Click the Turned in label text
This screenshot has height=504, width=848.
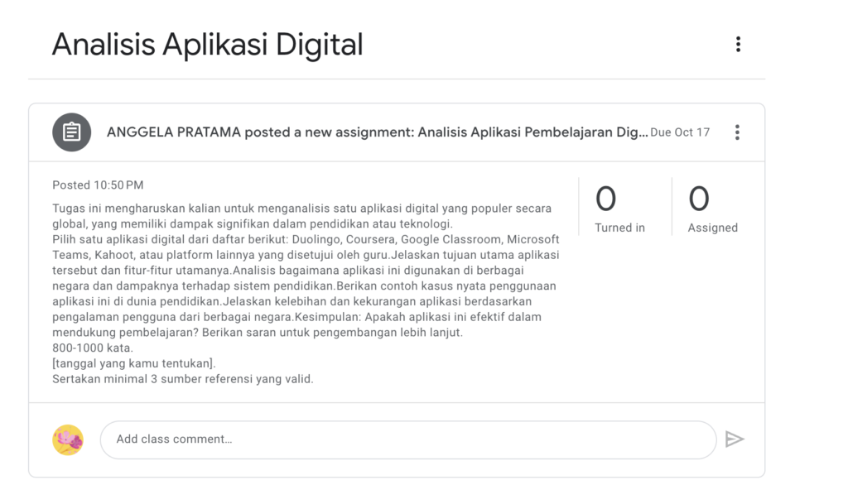pos(619,228)
